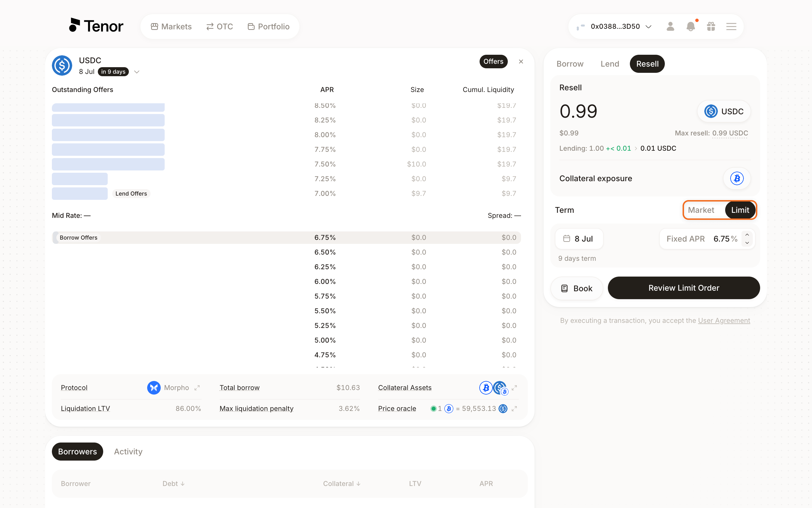Select the 5.50% borrow offer row
Screen dimensions: 812x508
click(286, 311)
